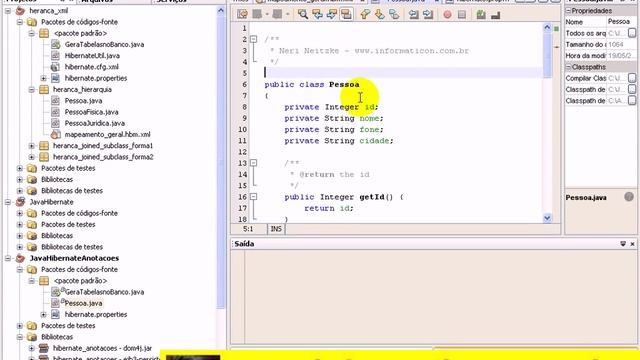Click the JavaHibernateAnotacoes project icon
The image size is (640, 360).
(x=20, y=258)
